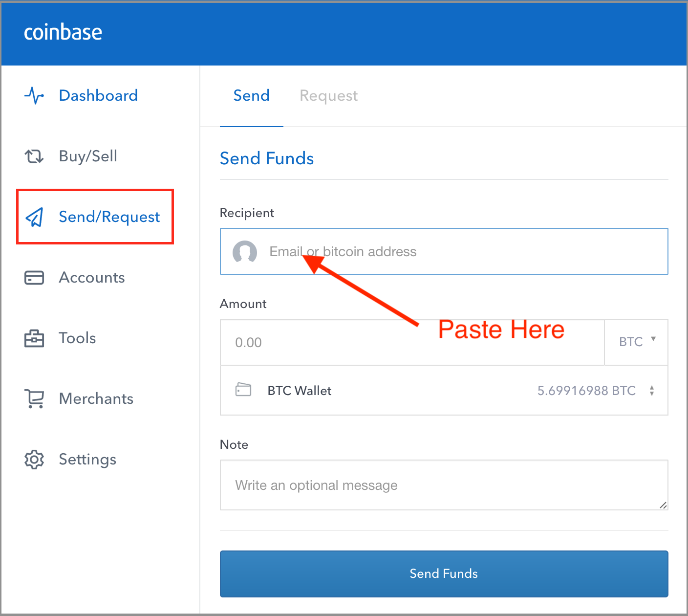This screenshot has width=688, height=616.
Task: Open the BTC Wallet account selector
Action: pyautogui.click(x=444, y=391)
